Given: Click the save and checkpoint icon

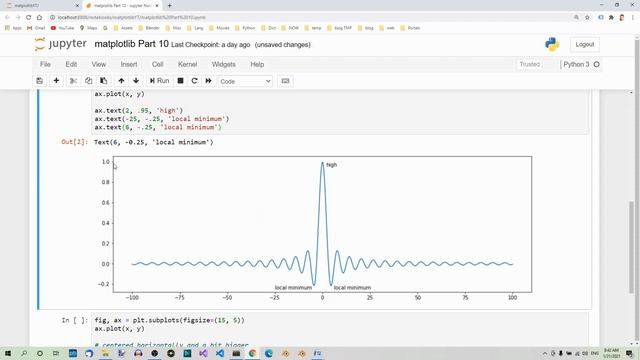Looking at the screenshot, I should tap(40, 81).
